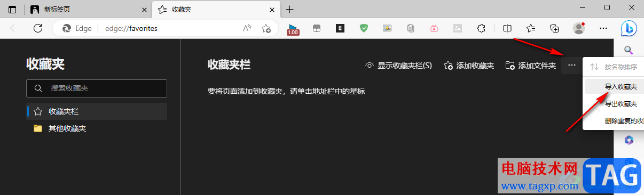This screenshot has width=644, height=195.
Task: Click the copy pages extension icon
Action: [411, 28]
